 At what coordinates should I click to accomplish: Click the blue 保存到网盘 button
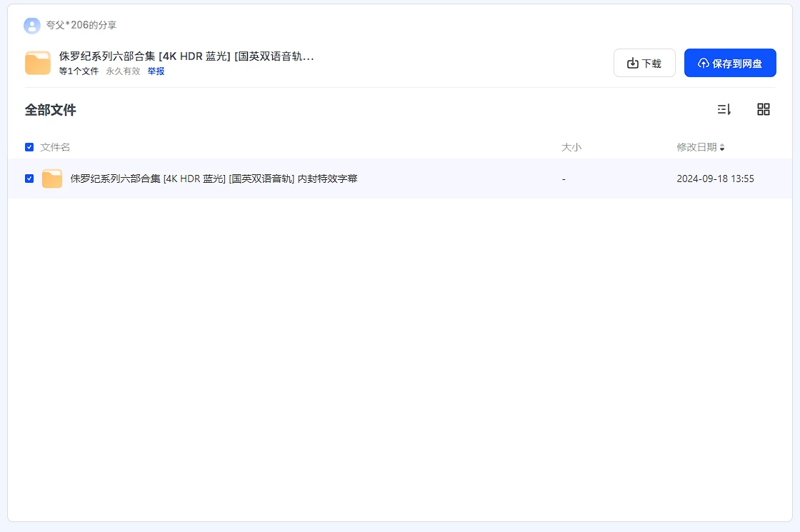coord(730,63)
